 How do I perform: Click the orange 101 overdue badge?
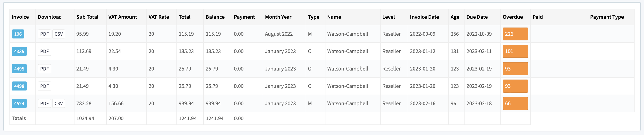pos(515,51)
